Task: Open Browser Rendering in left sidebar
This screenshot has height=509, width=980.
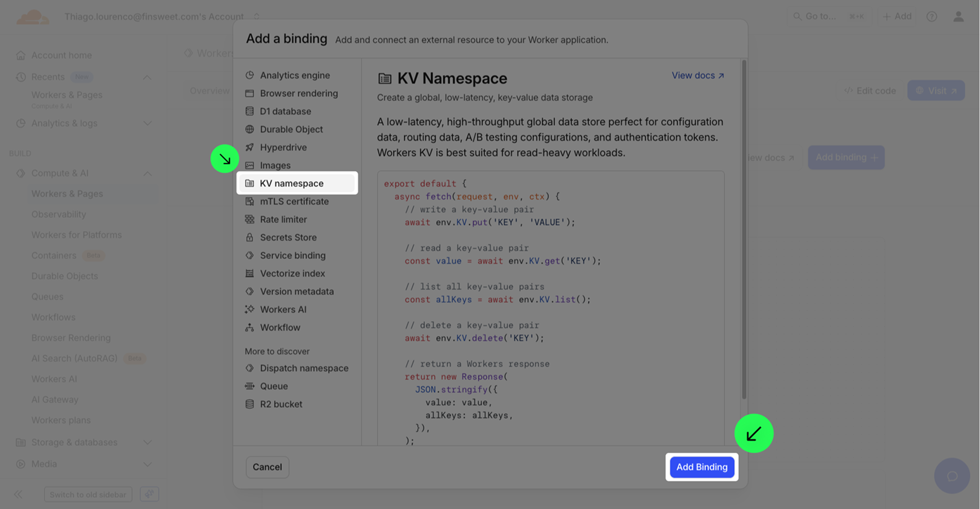Action: [71, 338]
